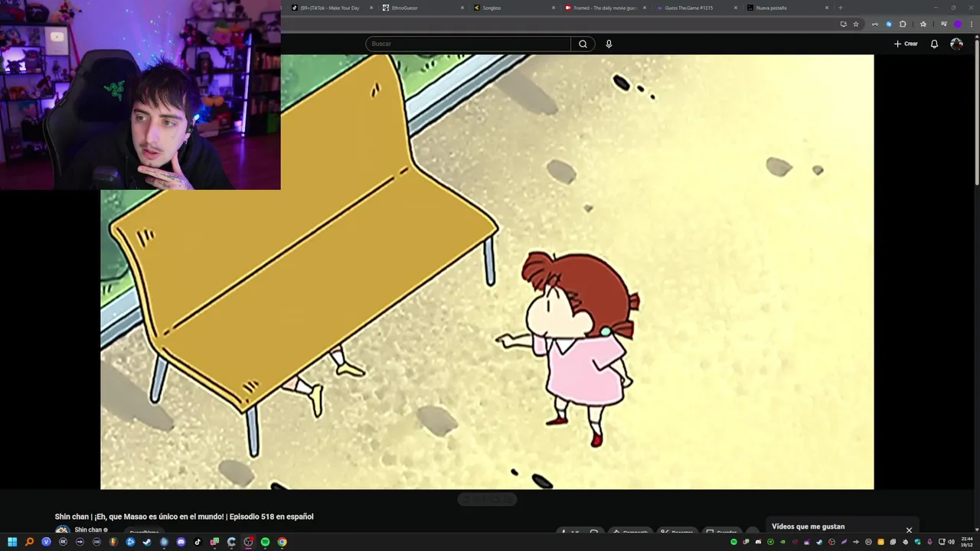Switch to the Framed daily movie tab
980x551 pixels.
606,8
